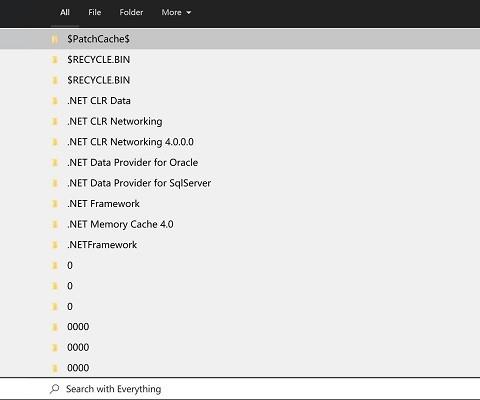Click the folder icon next to .NET CLR Data
Screen dimensions: 480x400
pyautogui.click(x=55, y=101)
